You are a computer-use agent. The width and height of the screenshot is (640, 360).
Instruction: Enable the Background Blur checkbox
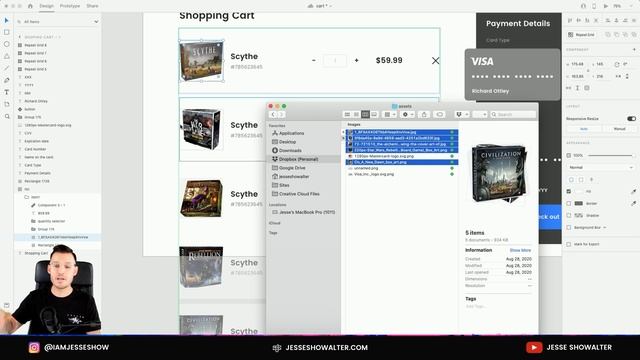[569, 227]
